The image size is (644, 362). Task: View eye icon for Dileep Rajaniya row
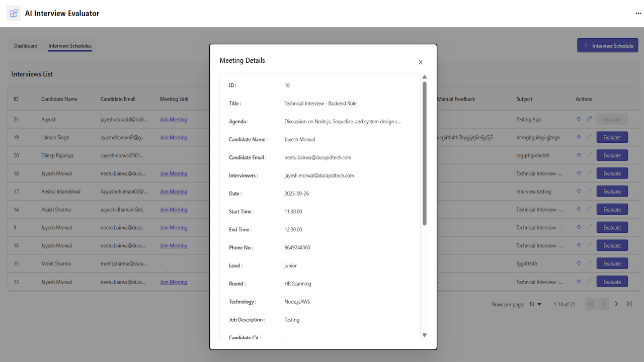click(579, 155)
